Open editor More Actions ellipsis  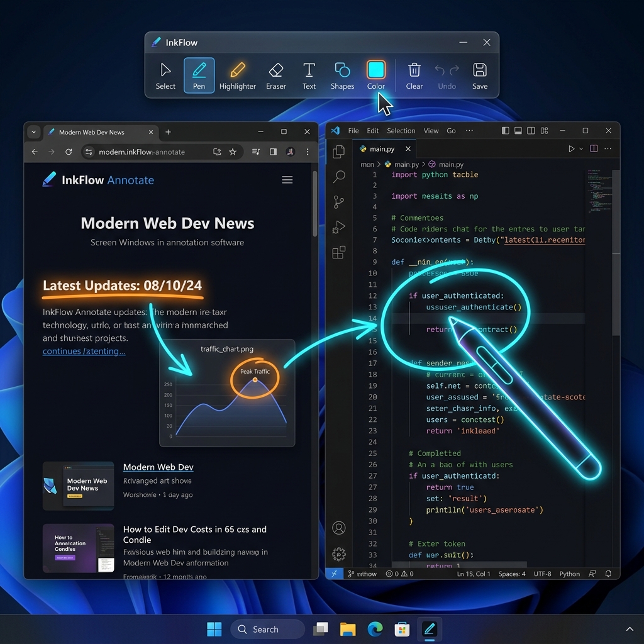point(608,148)
